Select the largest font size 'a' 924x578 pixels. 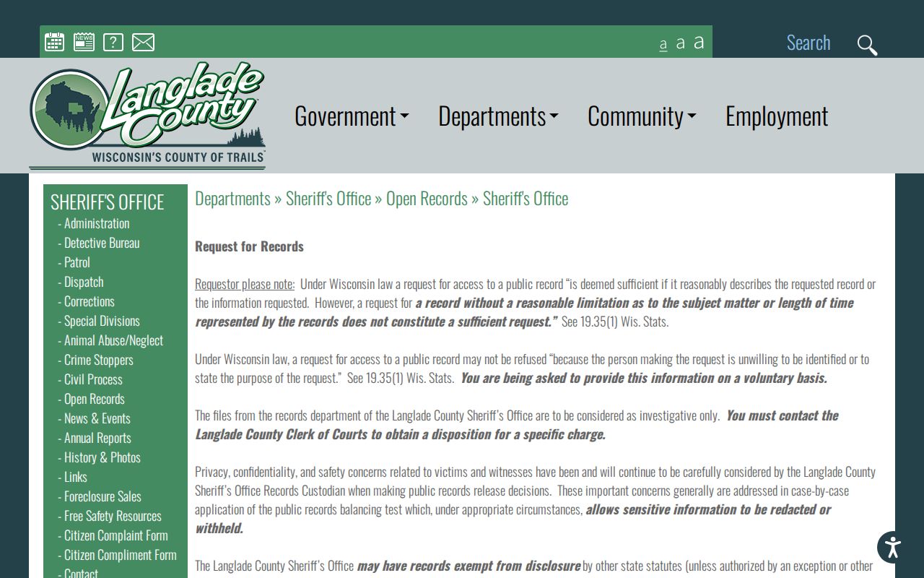699,42
